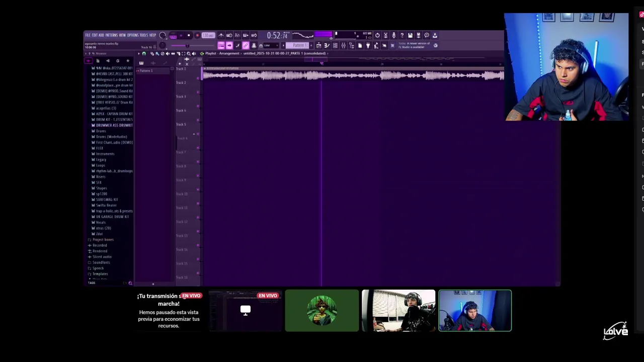Toggle the playlist magnet snap icon

(x=144, y=54)
